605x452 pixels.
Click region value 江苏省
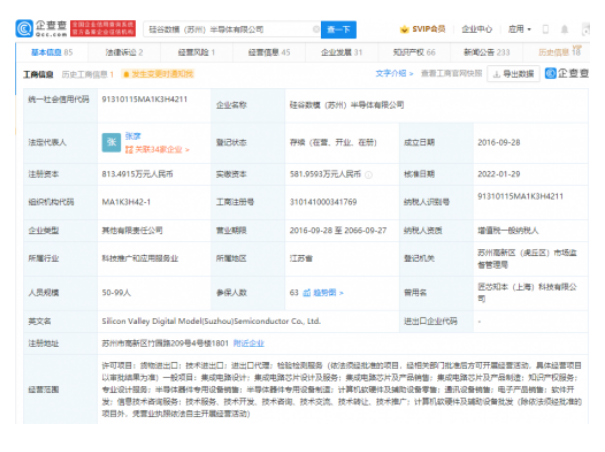(301, 258)
